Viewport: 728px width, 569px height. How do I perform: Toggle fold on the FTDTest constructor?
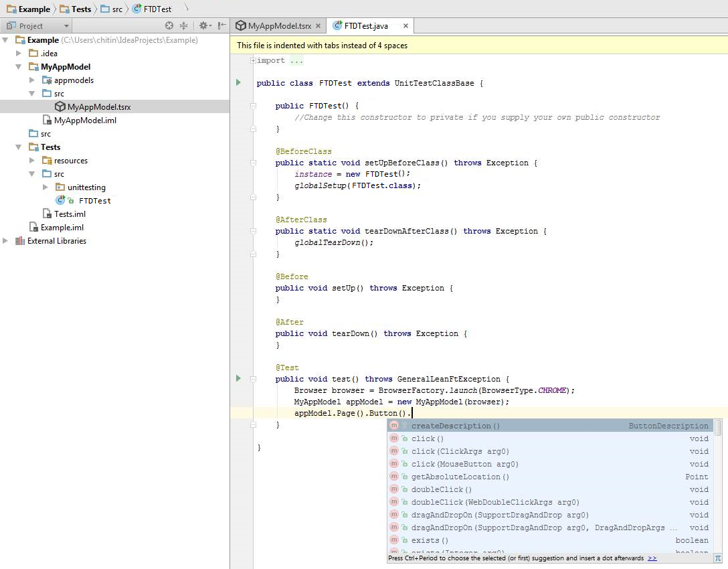pyautogui.click(x=253, y=106)
